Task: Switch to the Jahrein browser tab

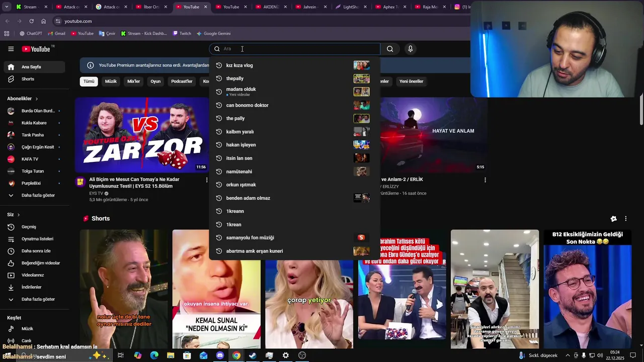Action: point(311,7)
